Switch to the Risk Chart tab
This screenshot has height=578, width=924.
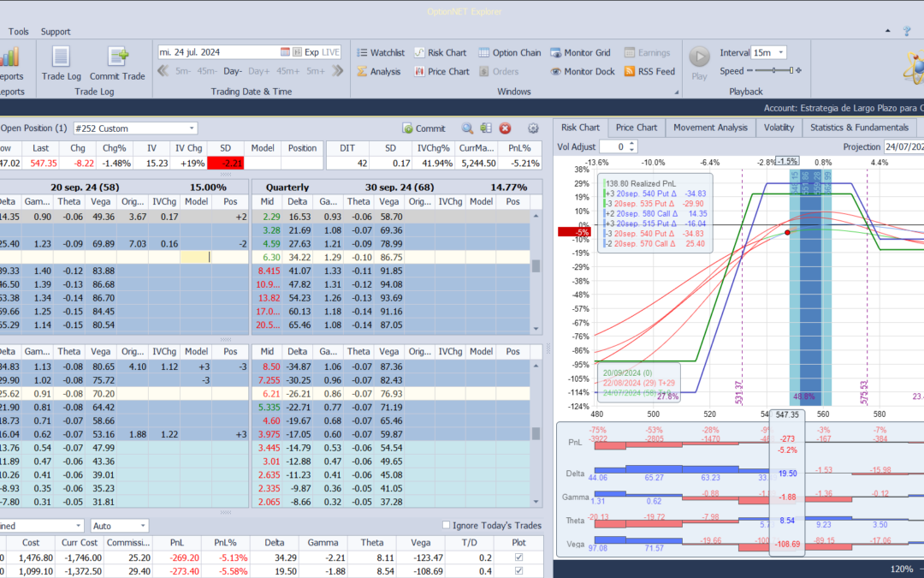click(580, 128)
